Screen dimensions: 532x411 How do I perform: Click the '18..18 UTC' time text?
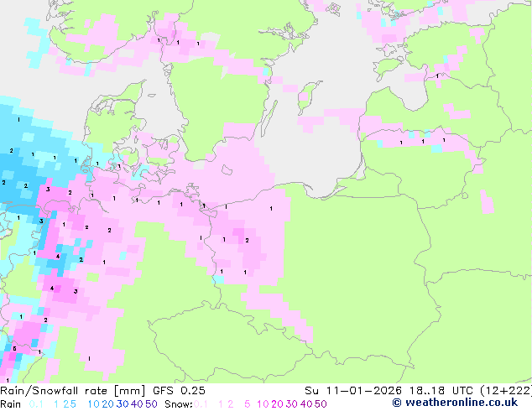tap(441, 391)
